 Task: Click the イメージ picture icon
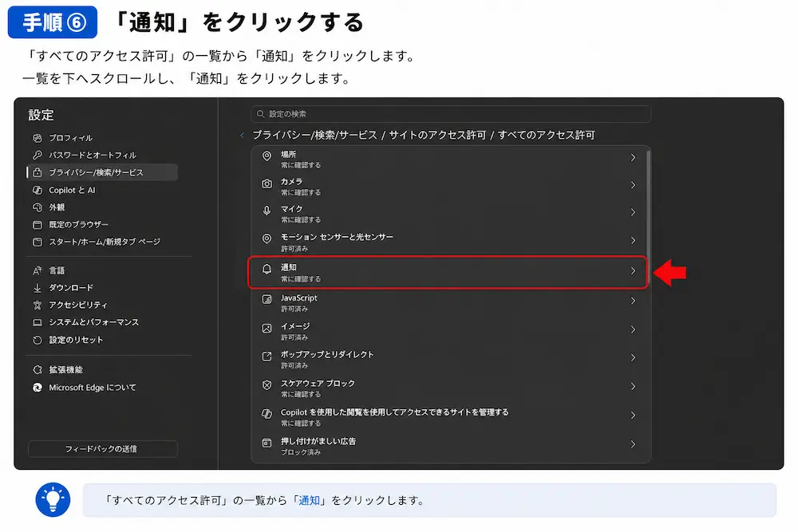point(267,328)
